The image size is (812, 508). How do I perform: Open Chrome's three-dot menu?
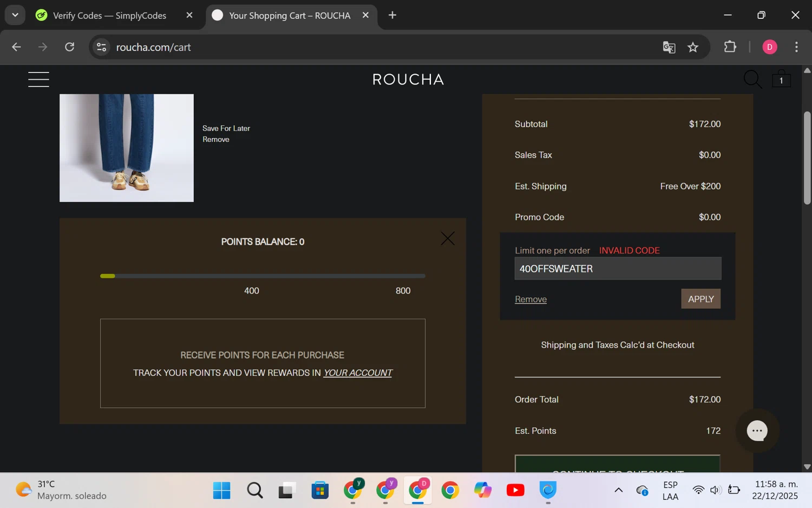pyautogui.click(x=796, y=47)
